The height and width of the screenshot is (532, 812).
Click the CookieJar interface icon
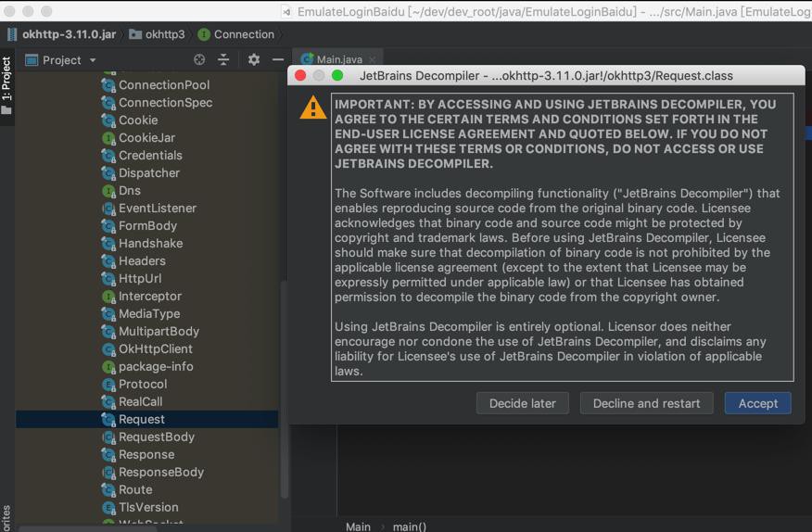[x=108, y=138]
